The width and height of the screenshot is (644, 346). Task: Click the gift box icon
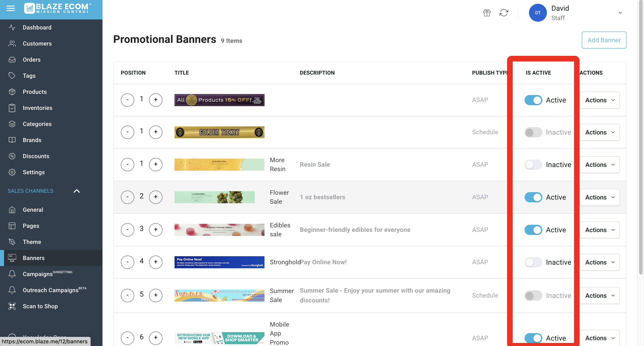[x=486, y=13]
